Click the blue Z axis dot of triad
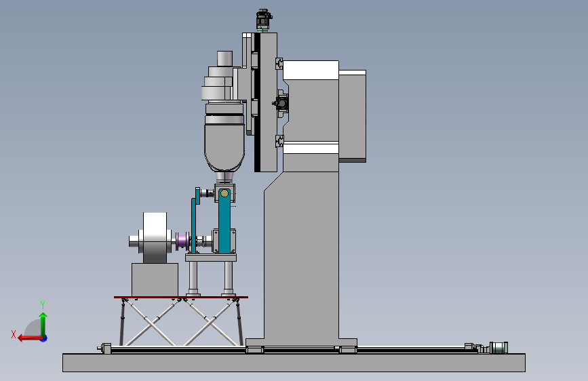588x381 pixels. point(44,338)
